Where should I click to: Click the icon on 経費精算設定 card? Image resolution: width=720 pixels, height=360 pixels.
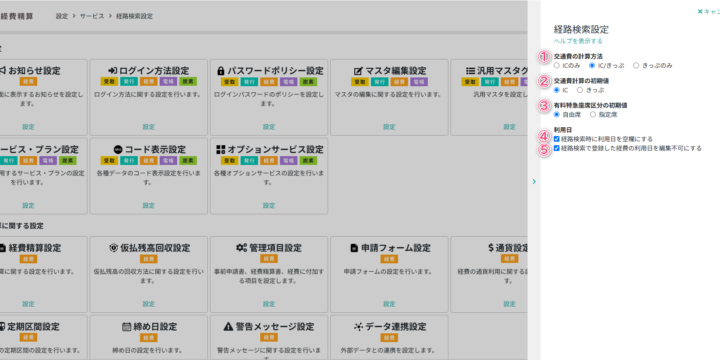point(3,248)
